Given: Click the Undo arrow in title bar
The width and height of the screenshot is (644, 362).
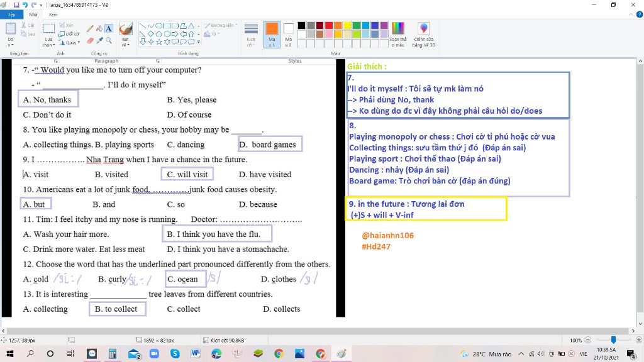Looking at the screenshot, I should [x=25, y=5].
